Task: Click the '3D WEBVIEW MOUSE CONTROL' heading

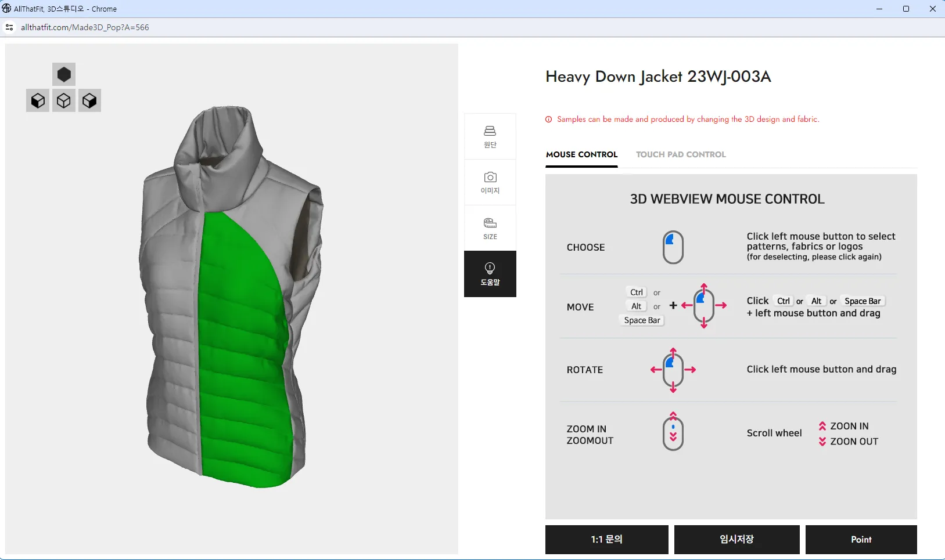Action: click(x=727, y=199)
